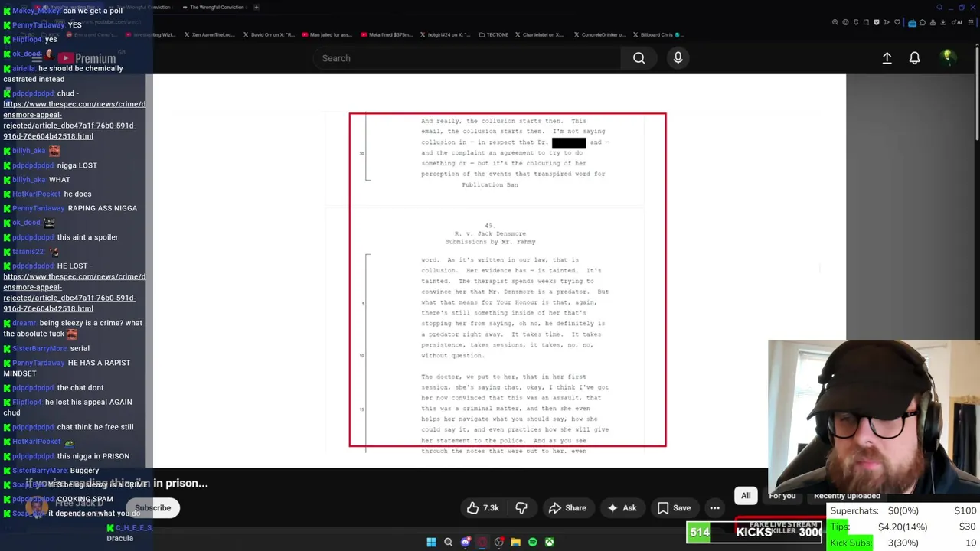Click inside the YouTube Search field
The width and height of the screenshot is (980, 551).
tap(467, 58)
